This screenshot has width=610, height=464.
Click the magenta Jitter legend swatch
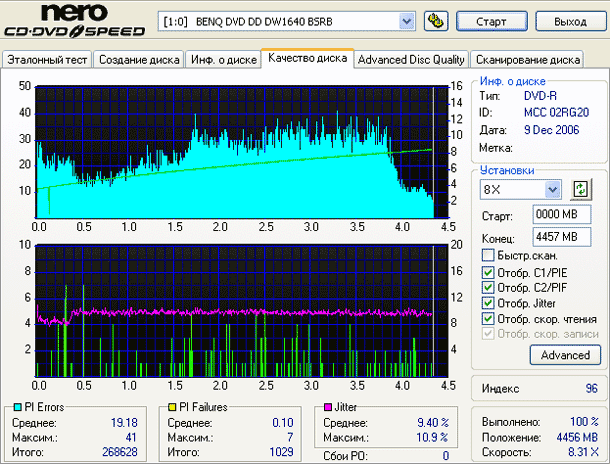(327, 407)
